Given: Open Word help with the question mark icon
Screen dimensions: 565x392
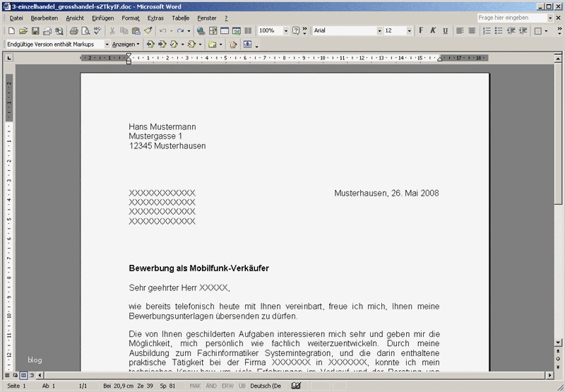Looking at the screenshot, I should pos(296,31).
